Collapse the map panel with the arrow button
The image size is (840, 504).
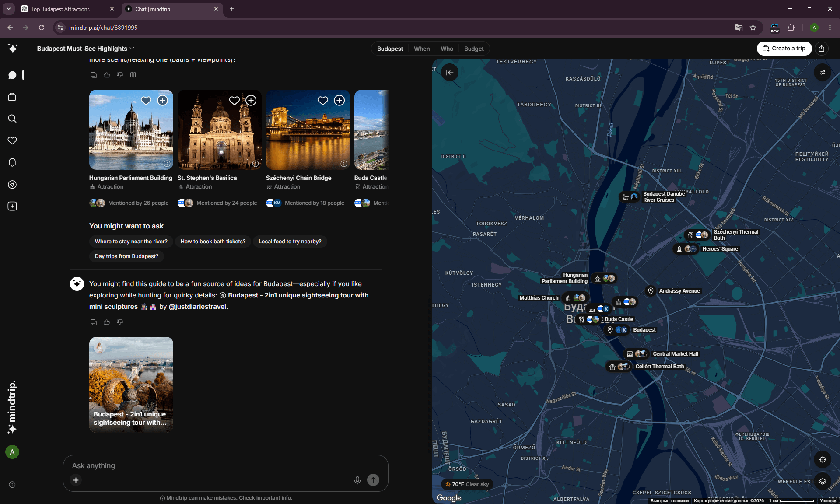450,73
